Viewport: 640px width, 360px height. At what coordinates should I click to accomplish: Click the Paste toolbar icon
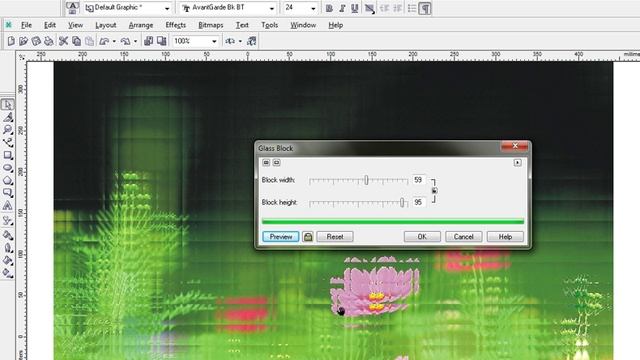click(x=89, y=41)
